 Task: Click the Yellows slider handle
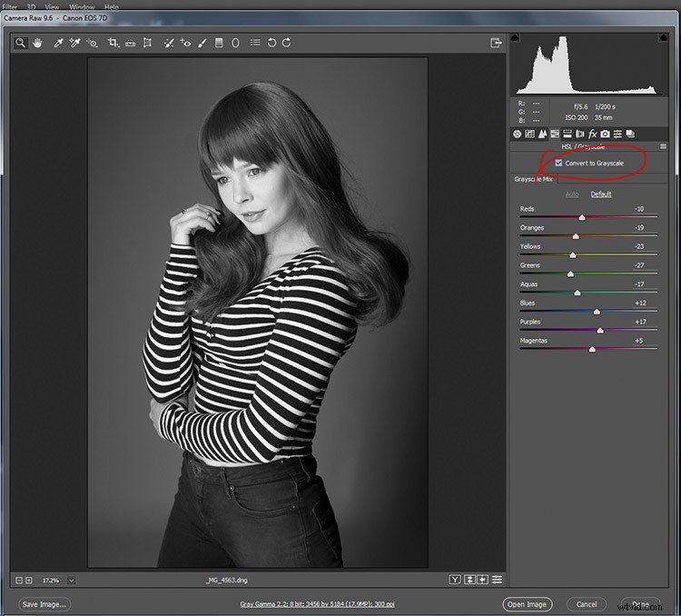573,255
